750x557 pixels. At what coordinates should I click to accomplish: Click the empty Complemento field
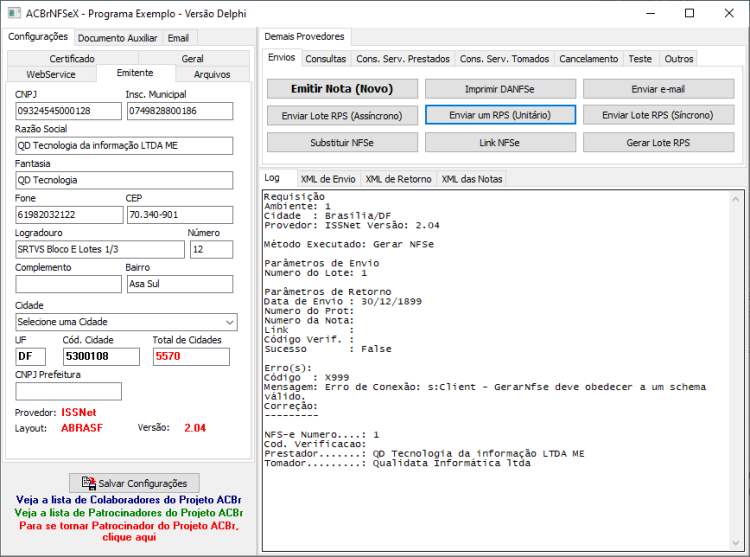68,284
